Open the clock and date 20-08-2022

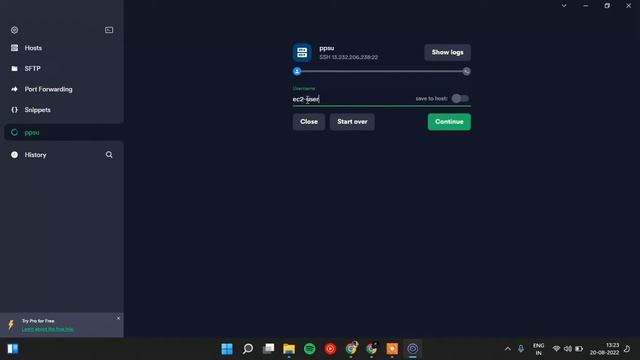tap(604, 349)
